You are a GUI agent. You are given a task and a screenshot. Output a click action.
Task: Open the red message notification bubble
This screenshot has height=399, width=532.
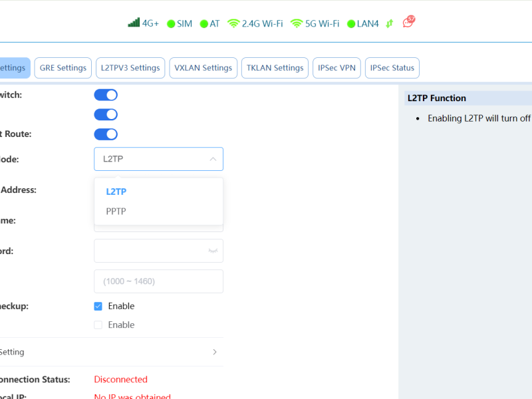tap(408, 22)
